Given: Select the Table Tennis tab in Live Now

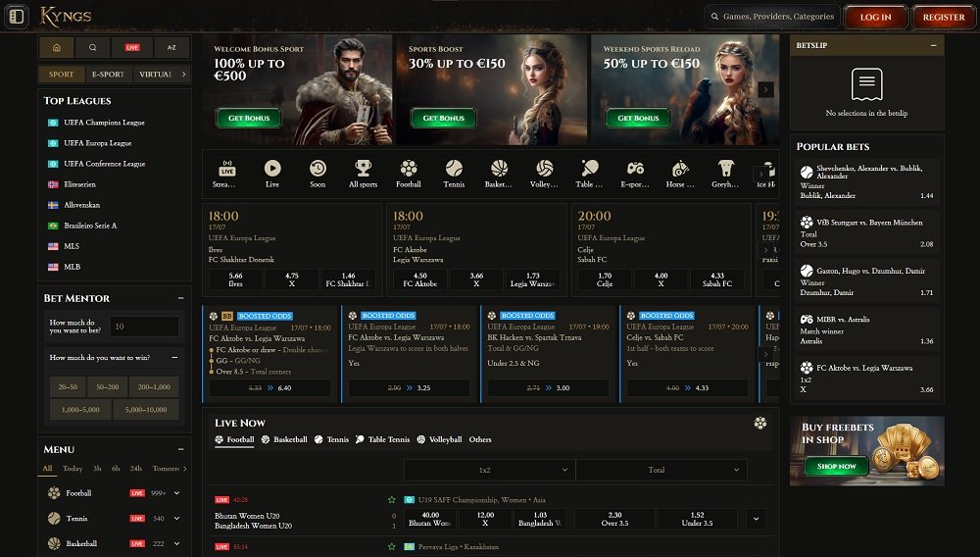Looking at the screenshot, I should click(x=382, y=439).
